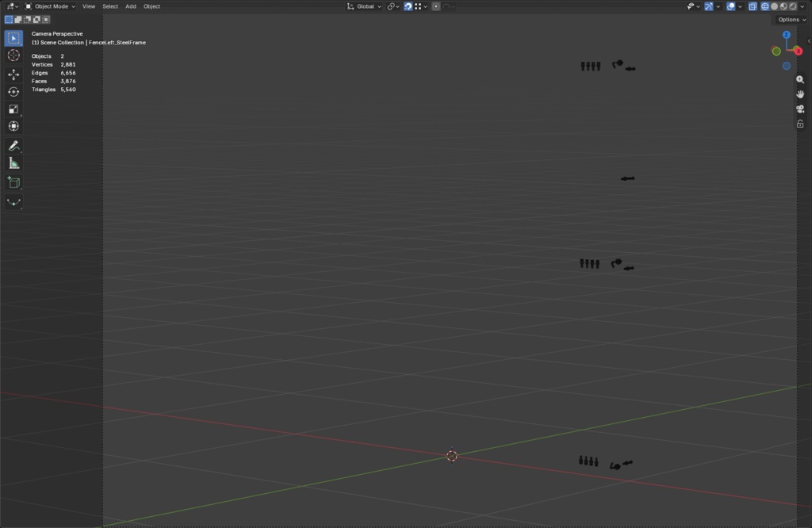Click the Zoom magnifier viewport icon

800,80
